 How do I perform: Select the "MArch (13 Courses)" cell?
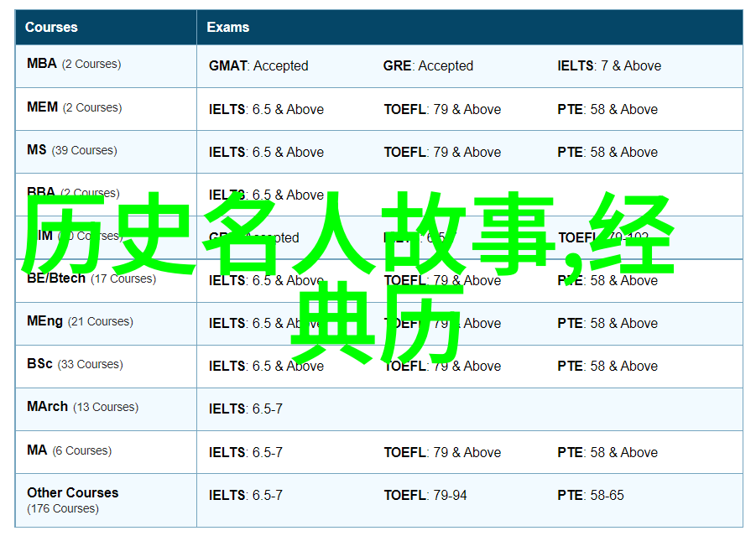tap(106, 409)
